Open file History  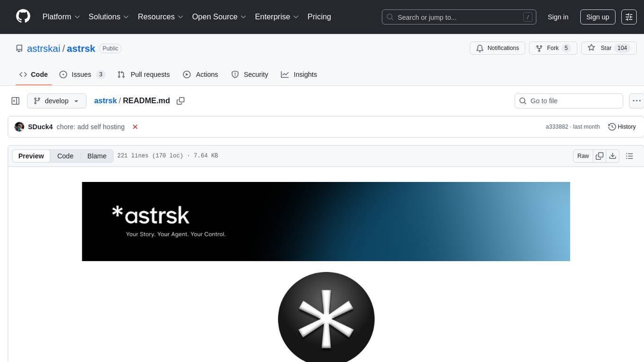click(x=622, y=127)
